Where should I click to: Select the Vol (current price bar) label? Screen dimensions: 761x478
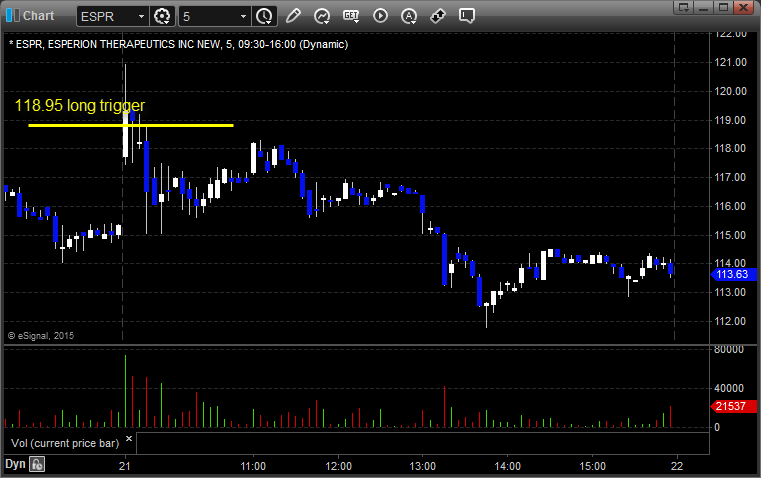click(65, 443)
